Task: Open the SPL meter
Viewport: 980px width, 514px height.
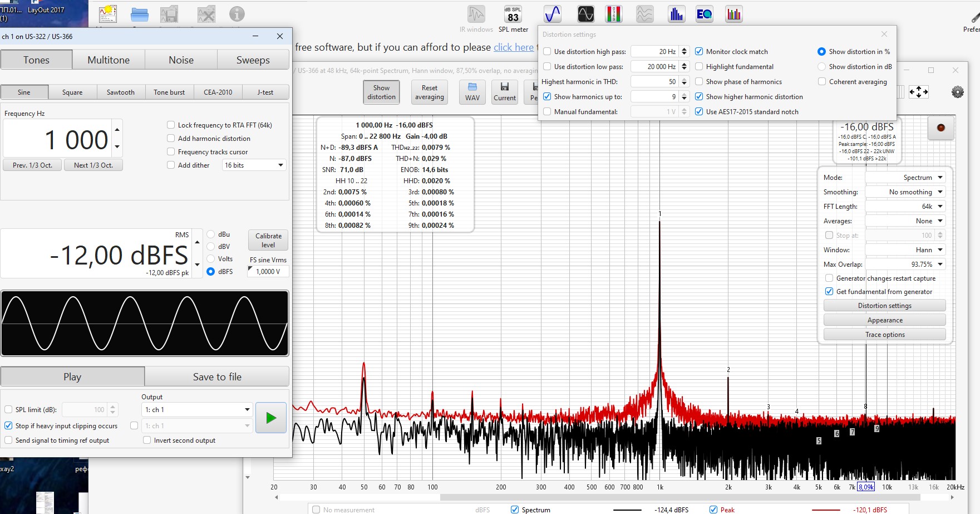Action: pos(513,15)
